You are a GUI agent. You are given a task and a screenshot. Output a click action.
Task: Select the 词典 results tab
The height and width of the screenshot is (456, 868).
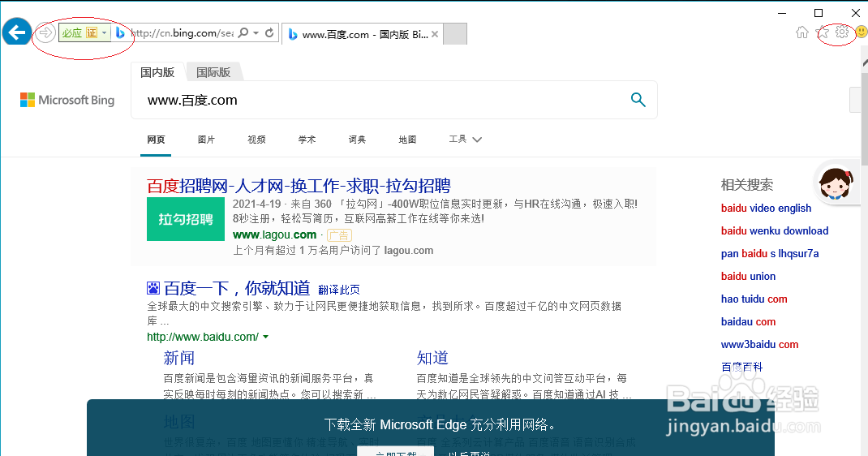coord(357,140)
